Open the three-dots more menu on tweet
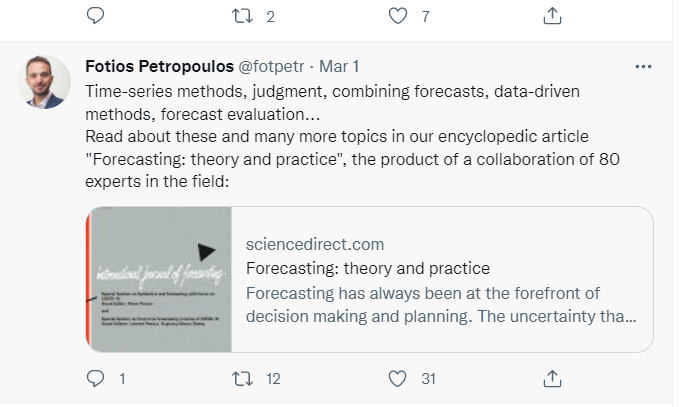Image resolution: width=697 pixels, height=407 pixels. point(643,67)
